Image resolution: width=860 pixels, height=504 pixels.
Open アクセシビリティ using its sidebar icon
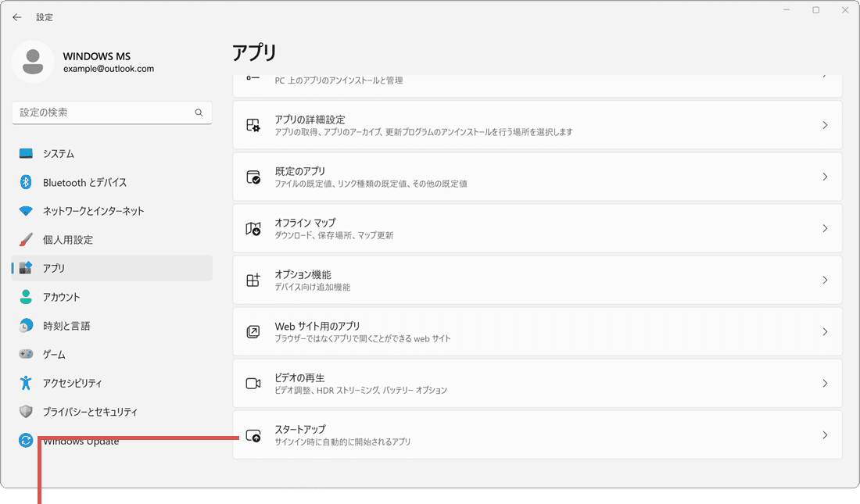click(22, 383)
